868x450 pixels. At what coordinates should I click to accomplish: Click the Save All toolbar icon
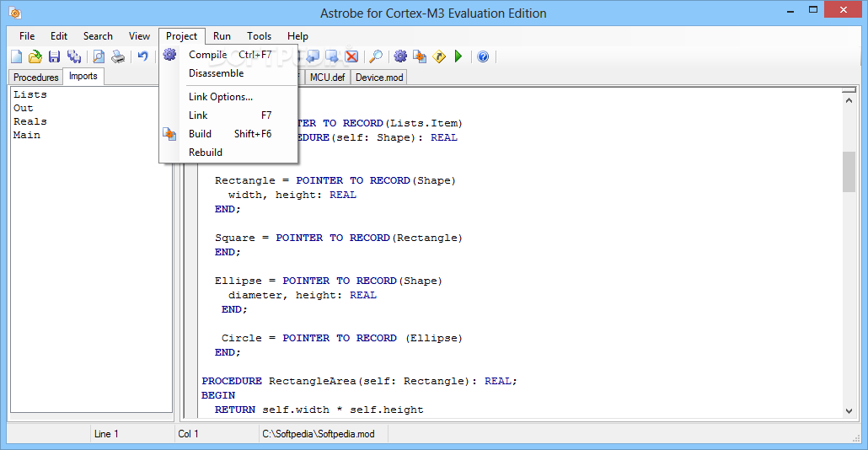pos(73,56)
